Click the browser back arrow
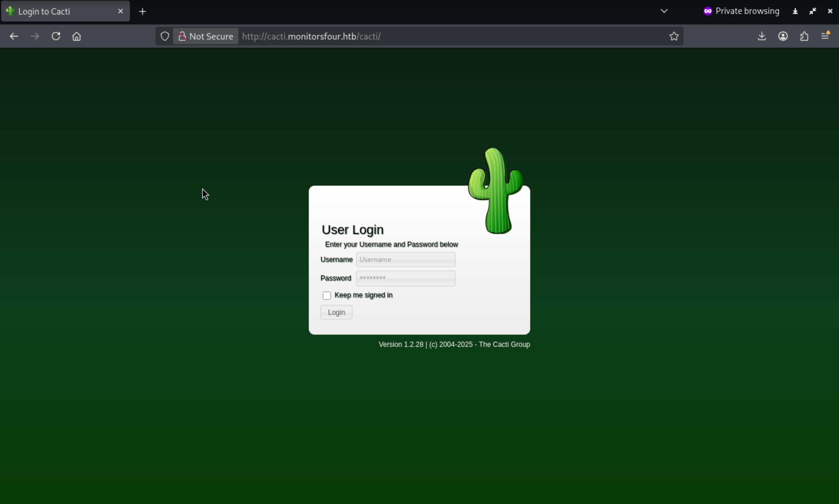The image size is (839, 504). click(14, 36)
